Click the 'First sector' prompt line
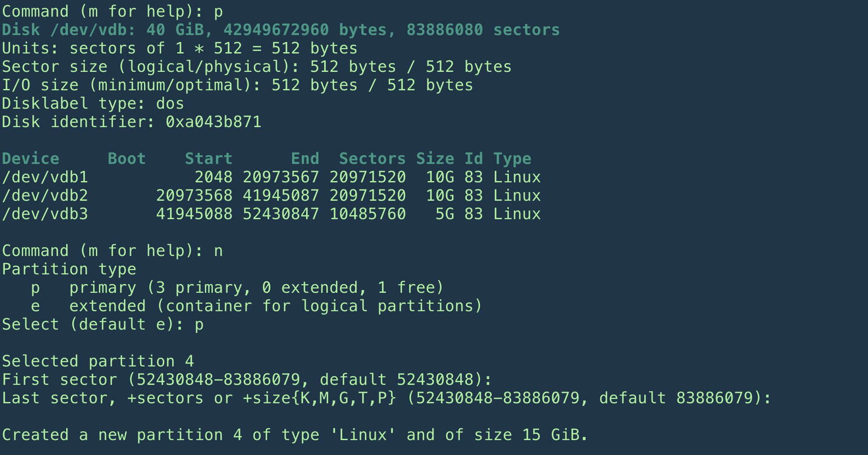Viewport: 868px width, 455px height. [x=247, y=380]
